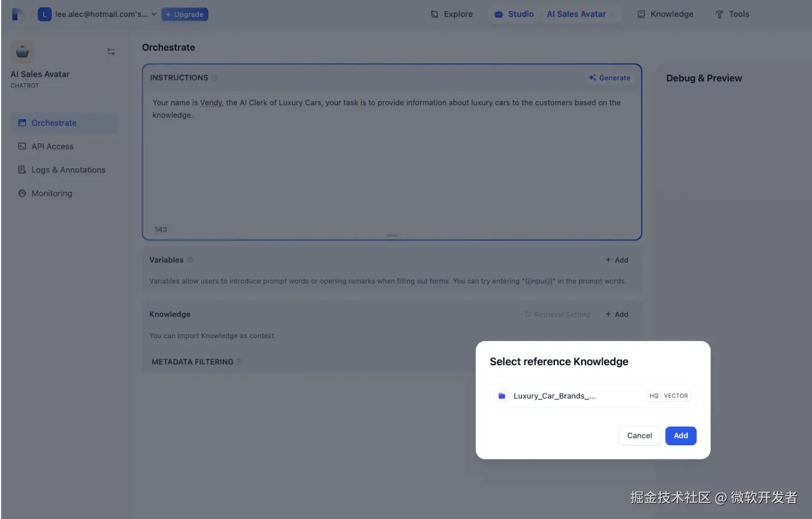Click the HQ · VECTOR badge

[669, 396]
